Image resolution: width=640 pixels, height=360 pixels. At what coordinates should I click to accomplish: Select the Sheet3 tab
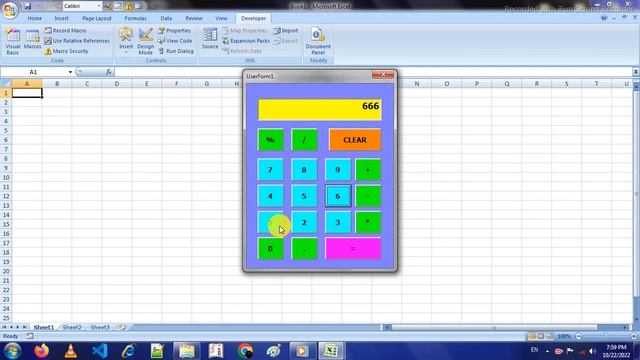100,327
